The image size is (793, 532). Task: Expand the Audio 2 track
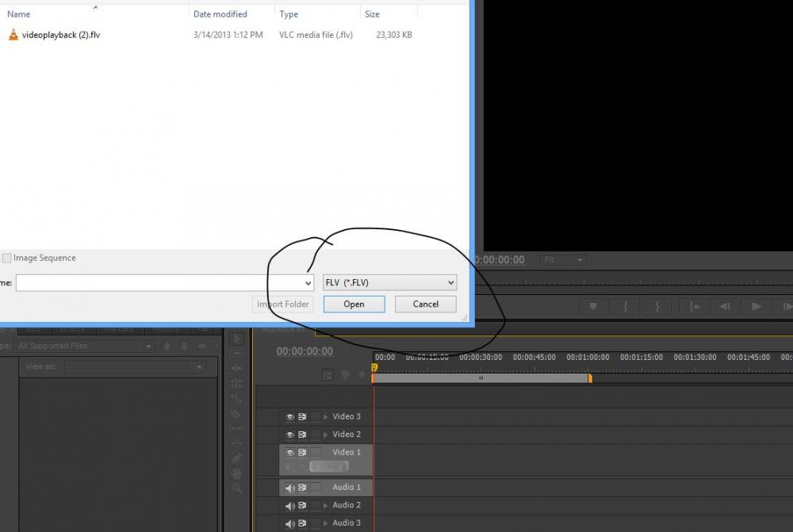click(x=326, y=505)
